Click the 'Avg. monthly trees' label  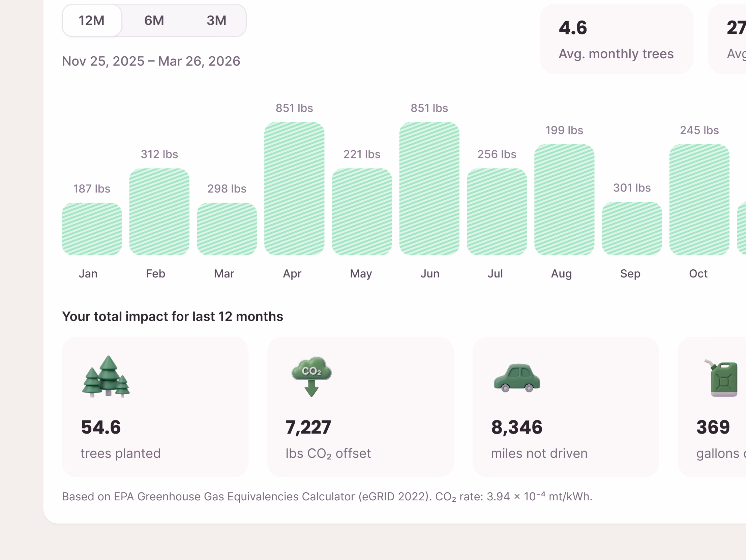[x=616, y=54]
